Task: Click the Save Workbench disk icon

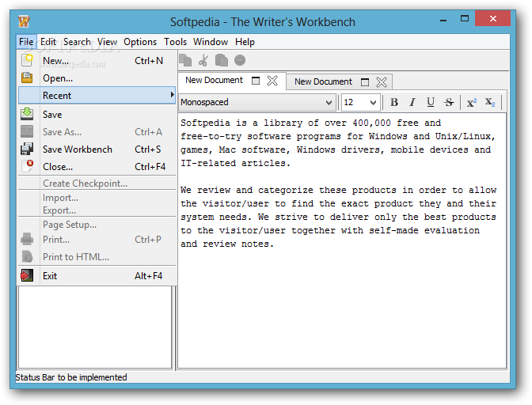Action: 27,149
